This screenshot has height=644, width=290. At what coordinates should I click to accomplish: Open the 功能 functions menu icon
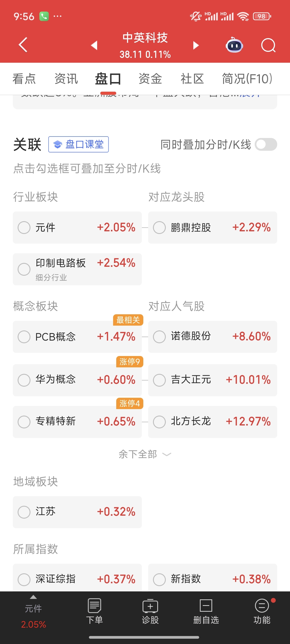pyautogui.click(x=262, y=611)
